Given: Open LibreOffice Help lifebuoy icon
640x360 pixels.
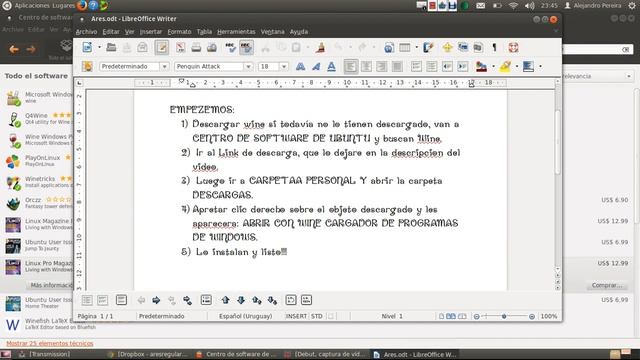Looking at the screenshot, I should pyautogui.click(x=513, y=47).
